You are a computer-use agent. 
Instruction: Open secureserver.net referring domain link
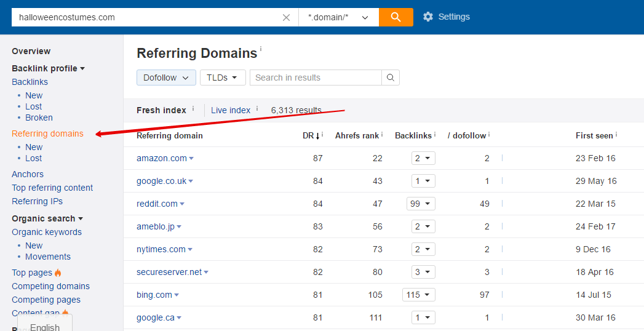[169, 272]
